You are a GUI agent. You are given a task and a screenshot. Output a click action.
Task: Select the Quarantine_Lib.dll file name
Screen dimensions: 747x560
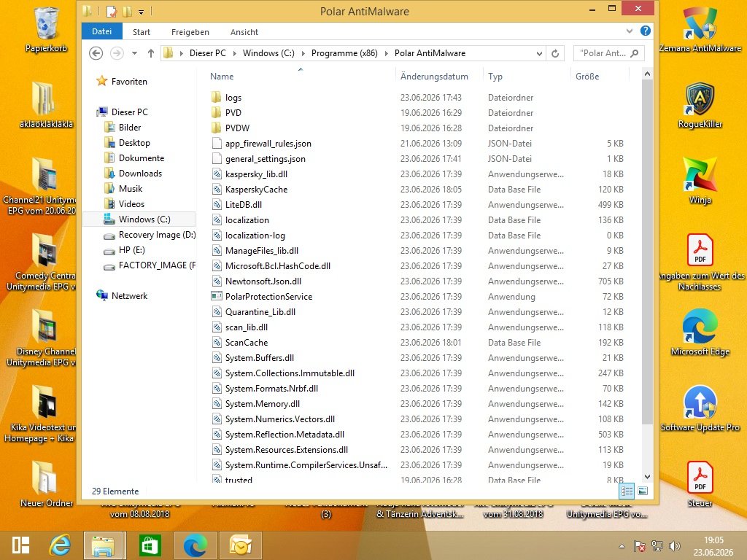260,312
